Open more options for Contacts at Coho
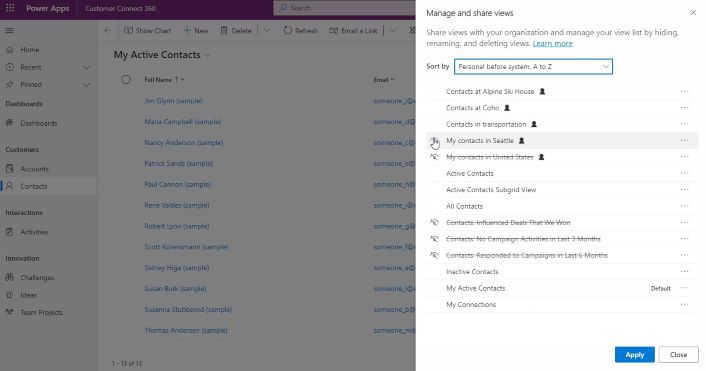The height and width of the screenshot is (371, 706). pyautogui.click(x=684, y=108)
